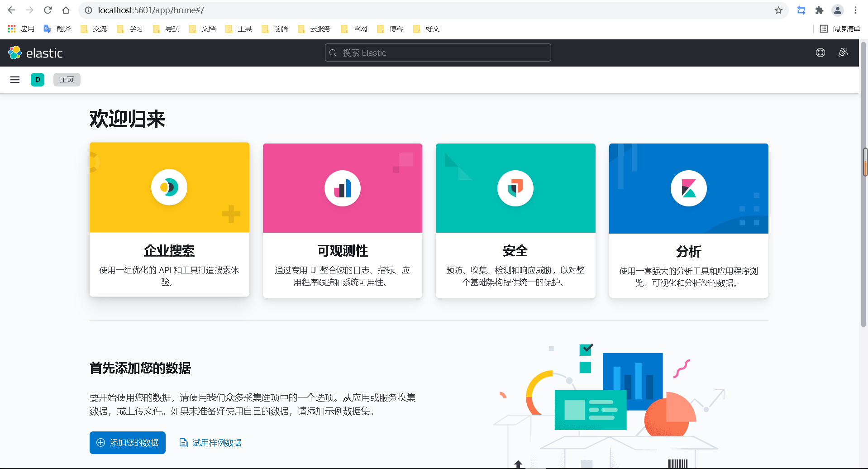Image resolution: width=868 pixels, height=469 pixels.
Task: Open the 前端 bookmark folder
Action: (275, 29)
